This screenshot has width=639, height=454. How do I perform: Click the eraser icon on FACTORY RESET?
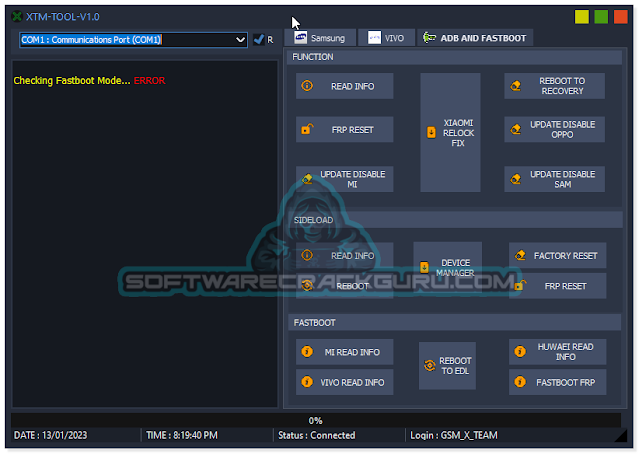click(x=520, y=256)
